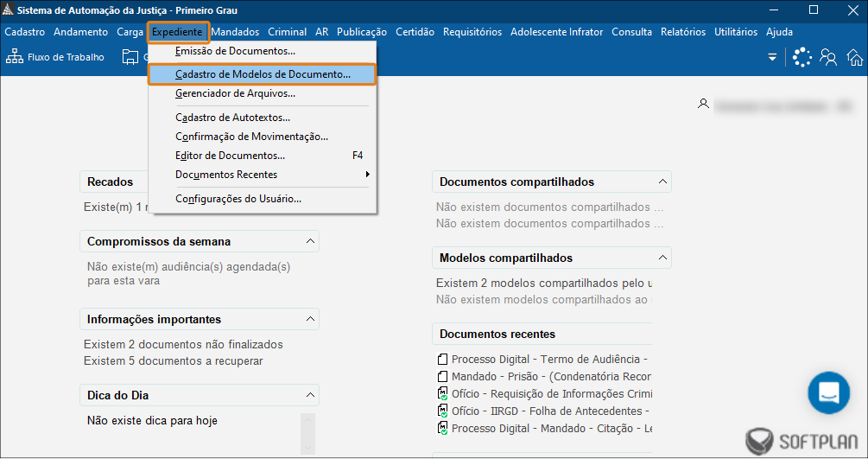Image resolution: width=868 pixels, height=459 pixels.
Task: Click 'Não existe dica para hoje' text
Action: click(152, 421)
